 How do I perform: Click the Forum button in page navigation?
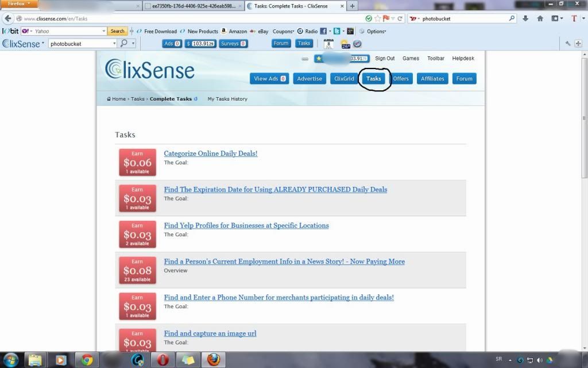pyautogui.click(x=464, y=78)
